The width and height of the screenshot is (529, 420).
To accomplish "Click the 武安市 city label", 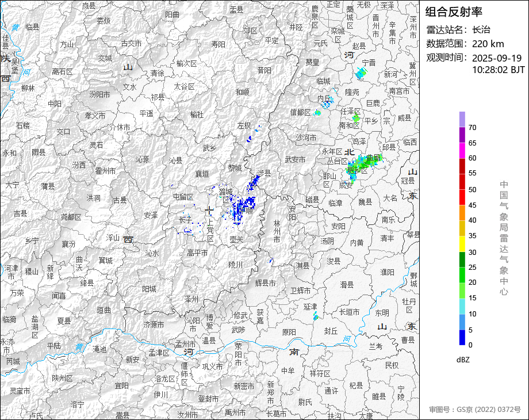I will 295,159.
